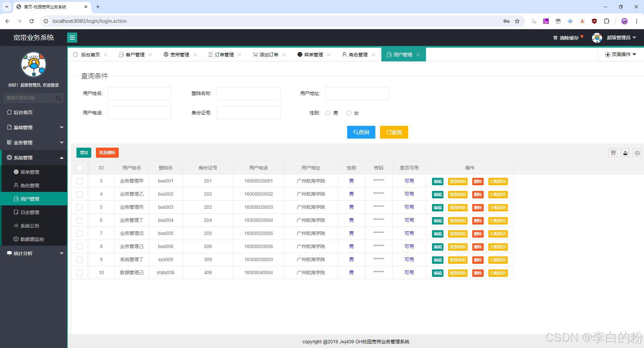644x348 pixels.
Task: Click the 重置 reset button
Action: coord(394,132)
